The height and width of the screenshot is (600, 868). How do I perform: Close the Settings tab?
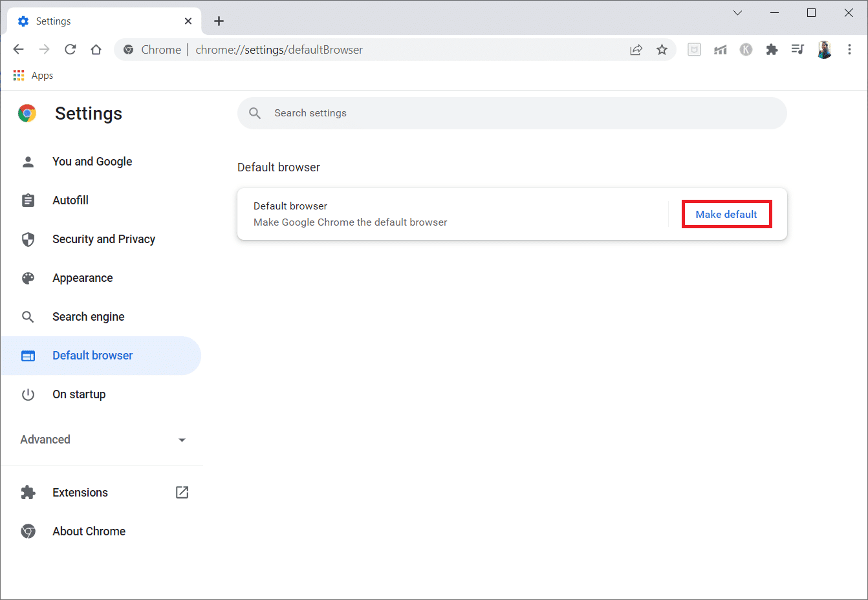pos(188,21)
